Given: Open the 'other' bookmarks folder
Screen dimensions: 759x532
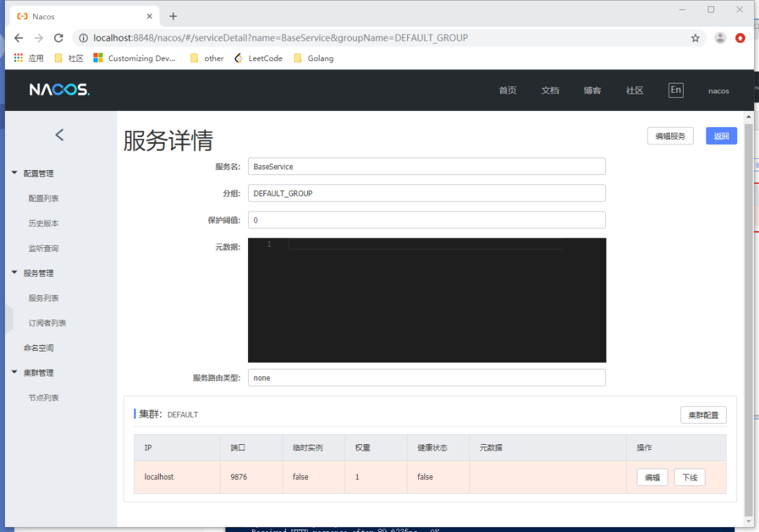Looking at the screenshot, I should point(207,58).
